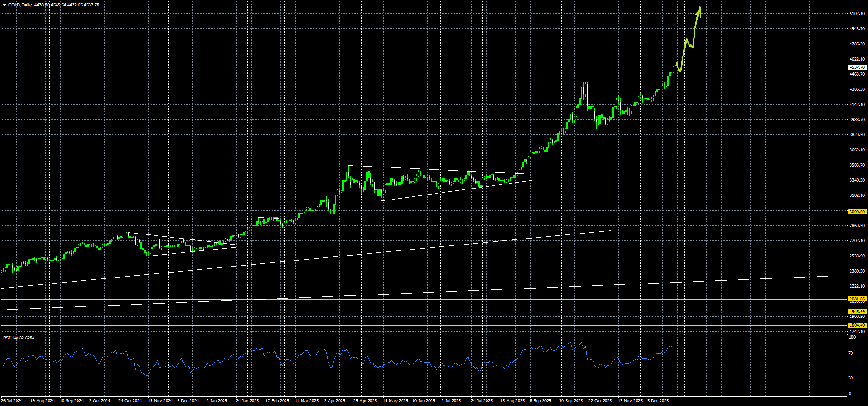Viewport: 868px width, 406px height.
Task: Click the RSI scale value 70
Action: coord(851,353)
